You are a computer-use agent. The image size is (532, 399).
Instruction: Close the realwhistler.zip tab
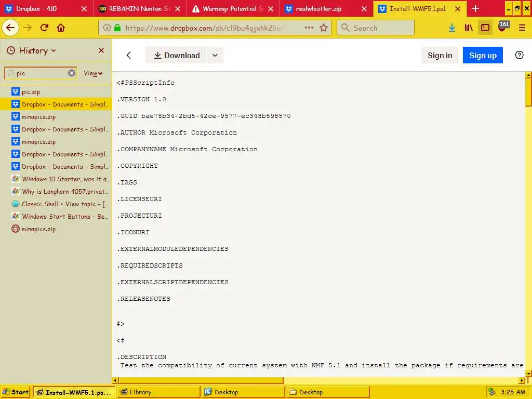coord(364,9)
